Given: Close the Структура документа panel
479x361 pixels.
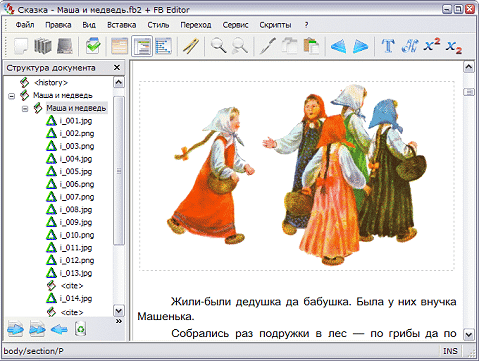Looking at the screenshot, I should (117, 68).
